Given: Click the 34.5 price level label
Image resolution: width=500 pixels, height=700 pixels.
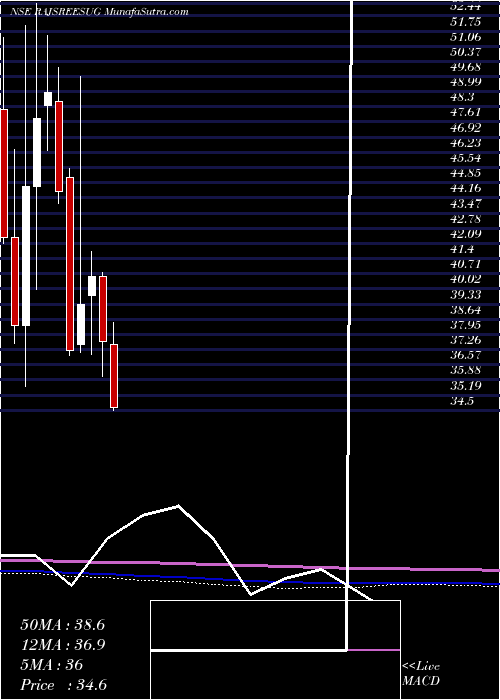Looking at the screenshot, I should tap(462, 401).
